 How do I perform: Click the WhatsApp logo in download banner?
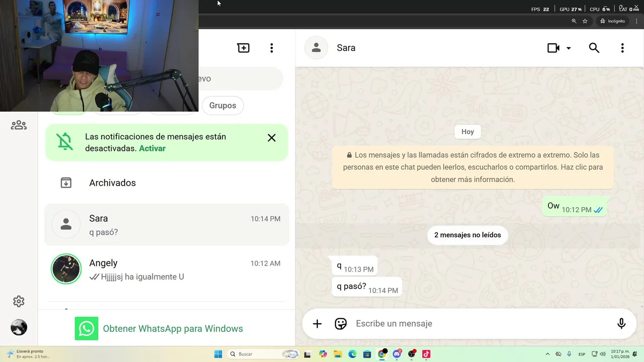87,328
